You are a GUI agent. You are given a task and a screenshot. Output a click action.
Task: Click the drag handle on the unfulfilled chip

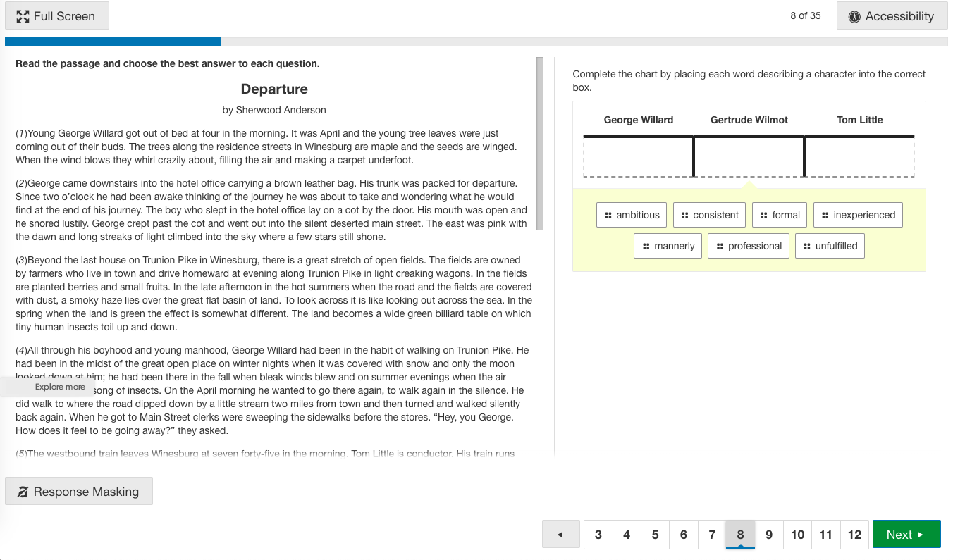807,247
